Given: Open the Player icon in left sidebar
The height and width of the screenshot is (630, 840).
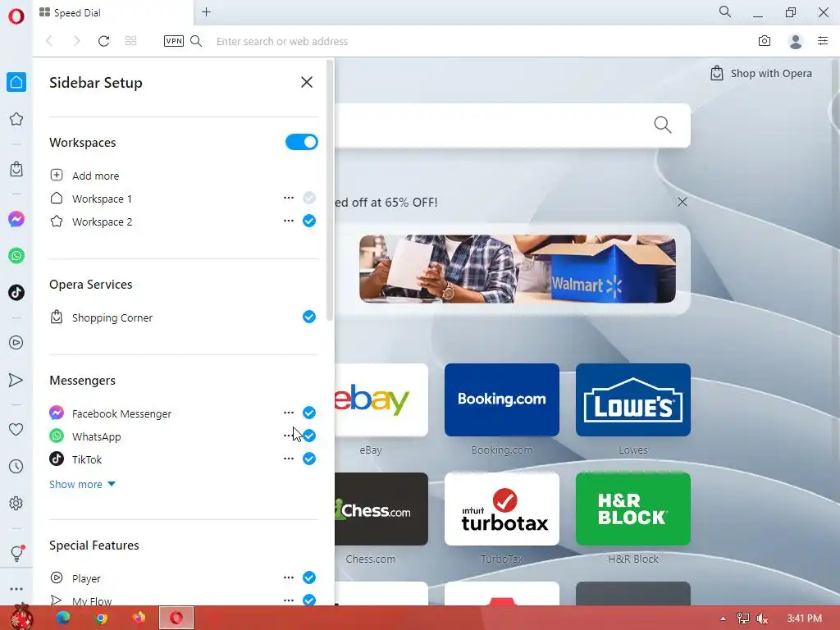Looking at the screenshot, I should coord(16,342).
